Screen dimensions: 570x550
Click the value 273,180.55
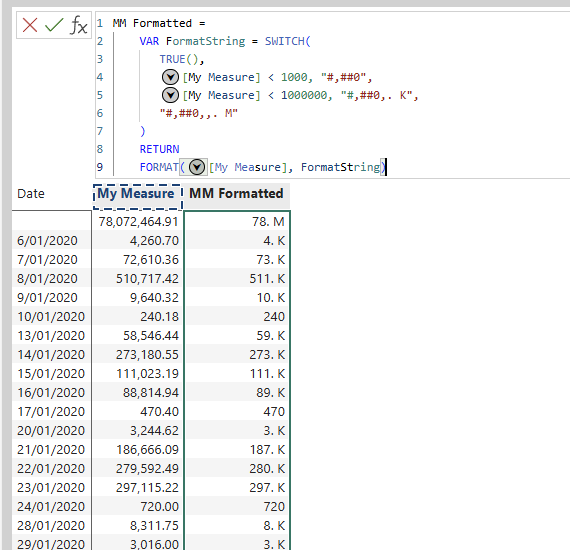point(147,354)
